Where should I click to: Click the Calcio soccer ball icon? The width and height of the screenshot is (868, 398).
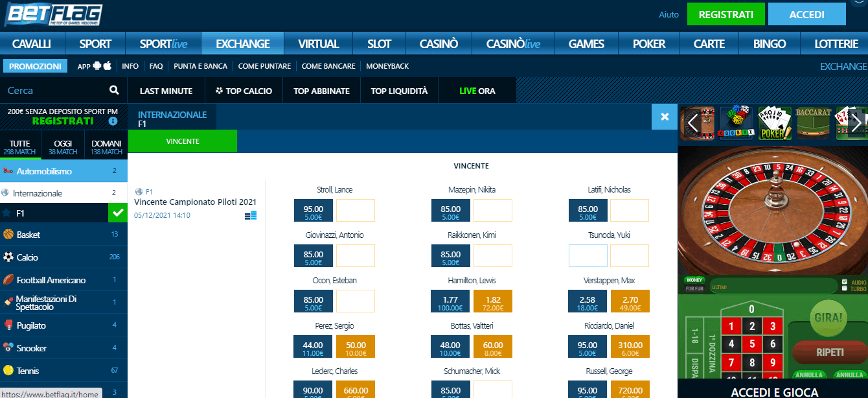click(x=8, y=257)
